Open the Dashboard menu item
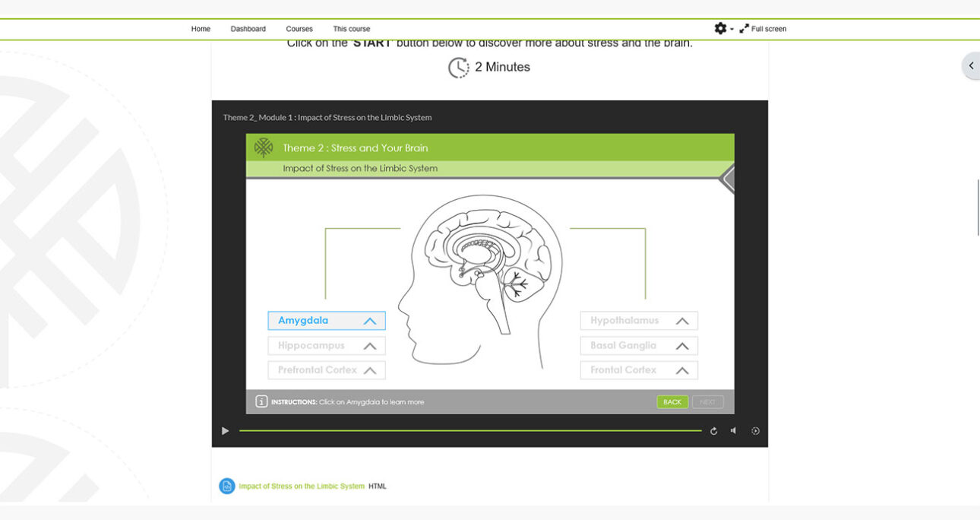Screen dimensions: 980x520 [248, 28]
